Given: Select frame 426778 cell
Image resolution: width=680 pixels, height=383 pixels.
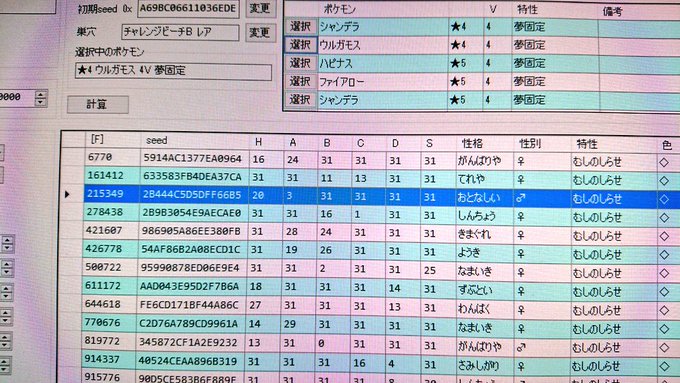Looking at the screenshot, I should tap(110, 249).
